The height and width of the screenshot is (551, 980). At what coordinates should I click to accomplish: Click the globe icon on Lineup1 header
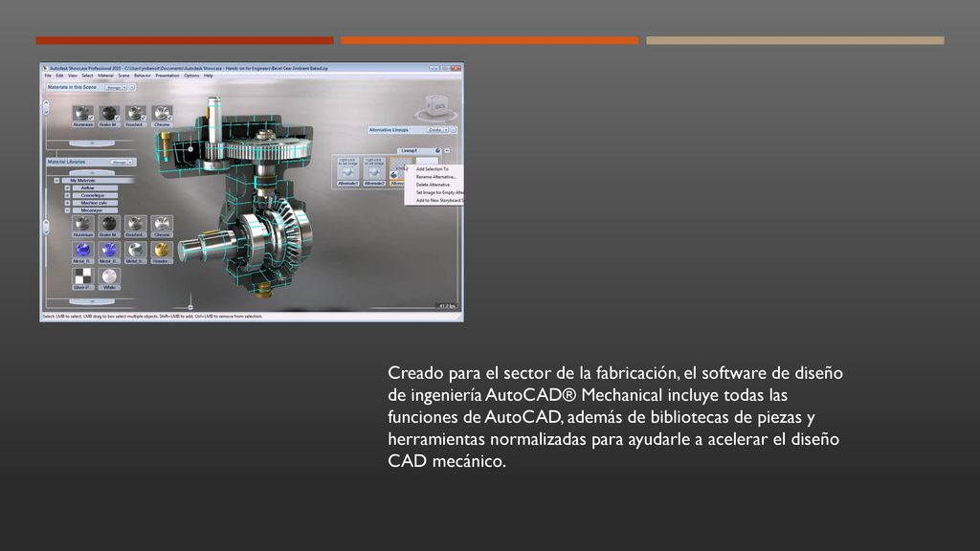pos(437,150)
